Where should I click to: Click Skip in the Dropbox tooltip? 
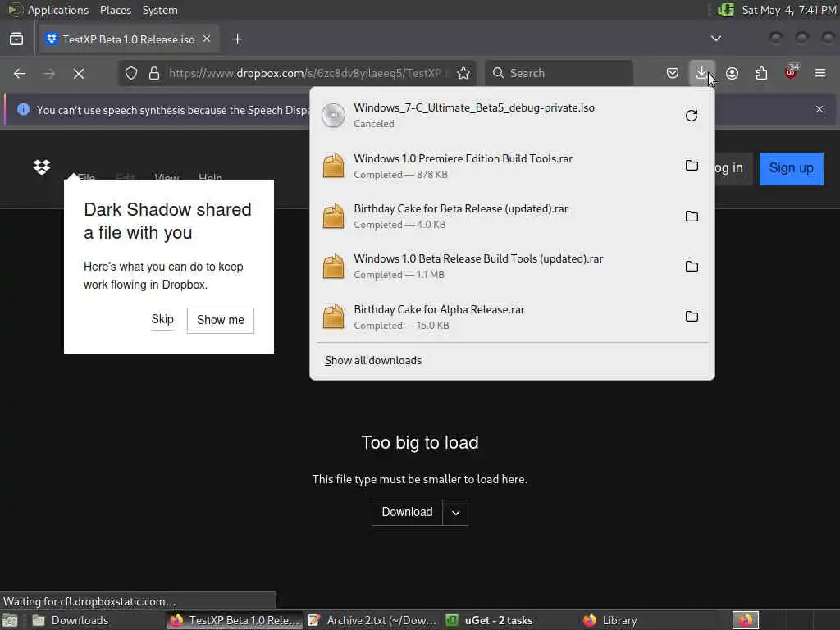pyautogui.click(x=162, y=320)
